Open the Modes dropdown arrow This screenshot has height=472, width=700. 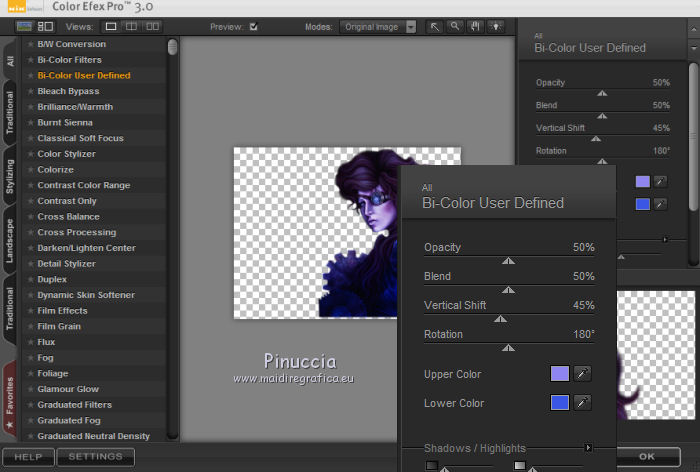(411, 27)
